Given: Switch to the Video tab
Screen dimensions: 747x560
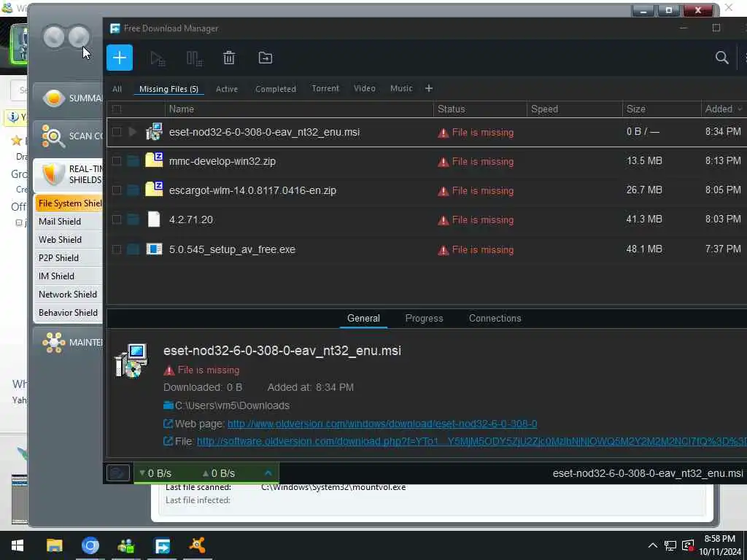Looking at the screenshot, I should pyautogui.click(x=365, y=88).
